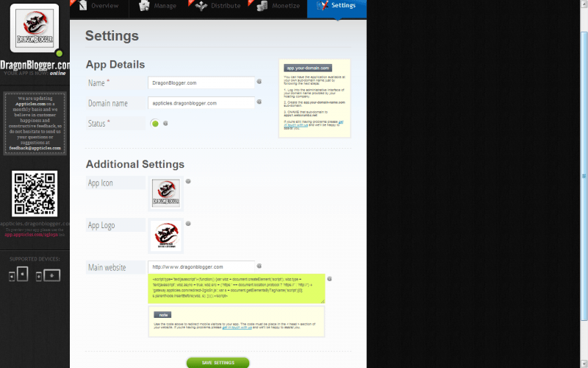Click the Settings tools icon
The width and height of the screenshot is (588, 368).
323,5
